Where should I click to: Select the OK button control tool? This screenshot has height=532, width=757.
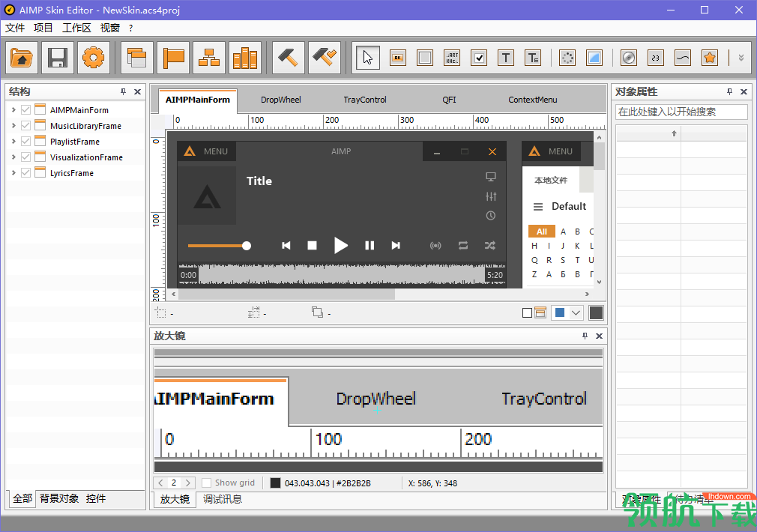tap(398, 58)
